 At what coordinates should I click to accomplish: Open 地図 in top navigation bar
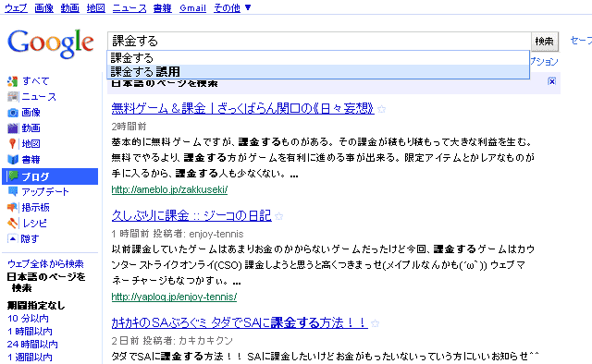point(96,8)
